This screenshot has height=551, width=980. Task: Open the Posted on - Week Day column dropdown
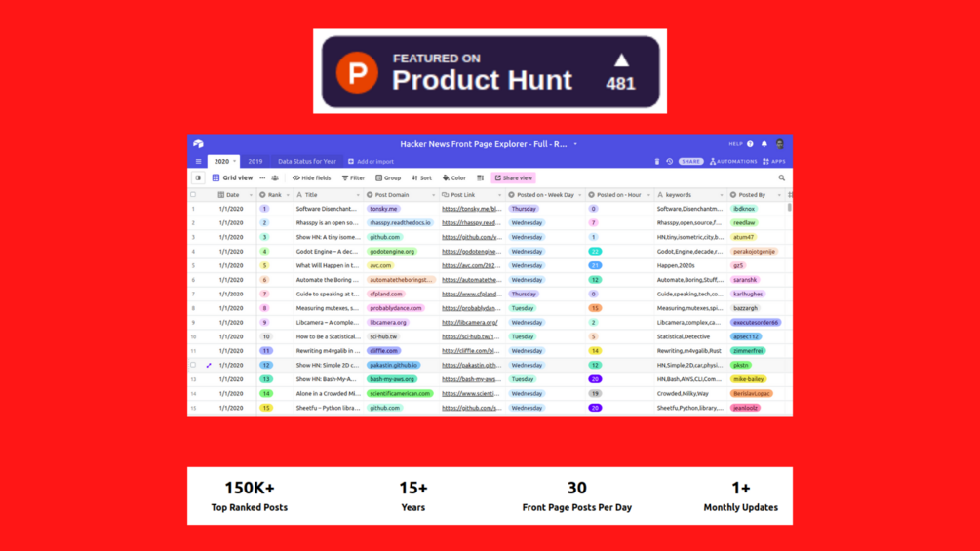click(x=580, y=196)
